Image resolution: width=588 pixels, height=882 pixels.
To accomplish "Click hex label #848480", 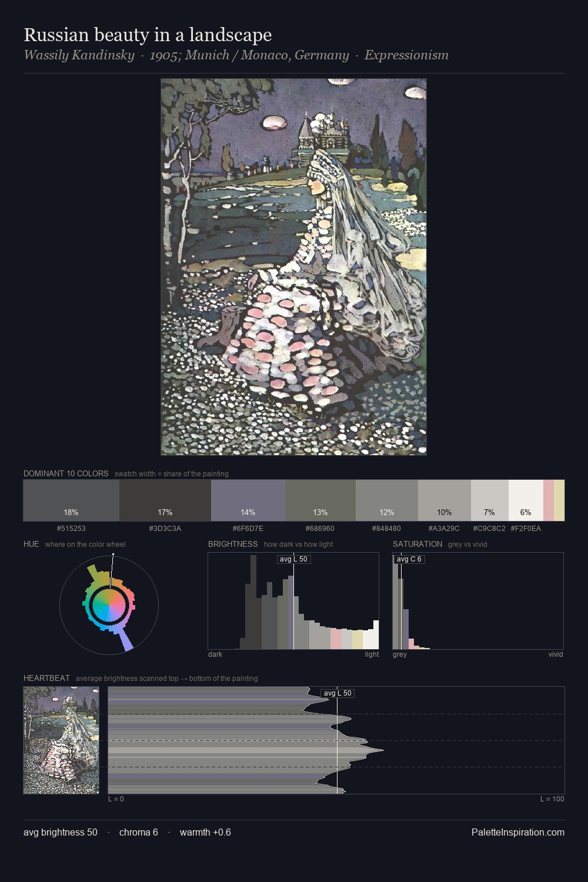I will click(387, 529).
